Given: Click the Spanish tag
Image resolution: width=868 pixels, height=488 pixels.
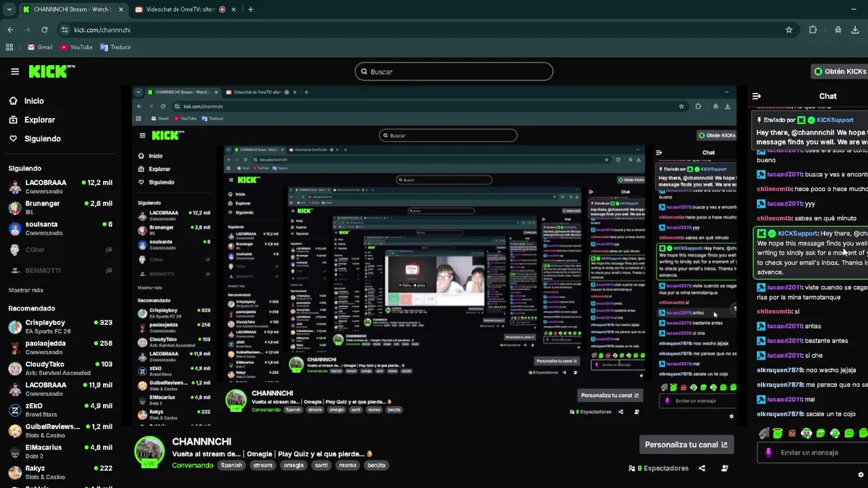Looking at the screenshot, I should tap(231, 466).
